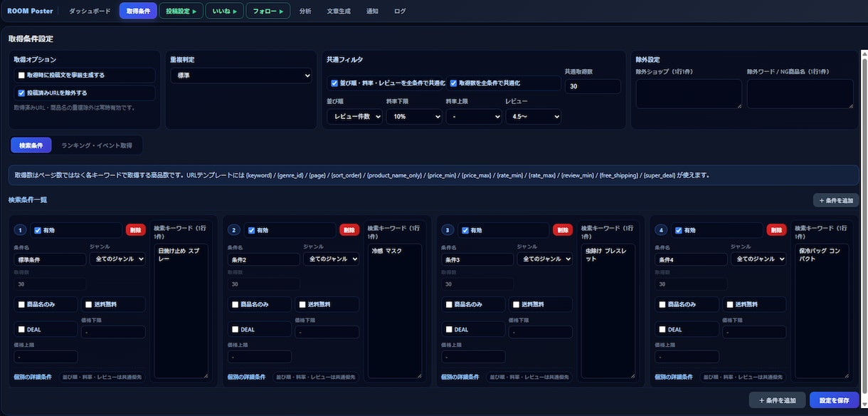Delete 条件2 with its 削除 button
Screen dimensions: 868x416
pyautogui.click(x=349, y=230)
